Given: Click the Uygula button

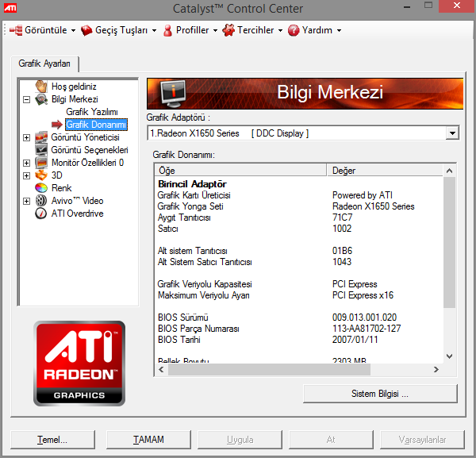Looking at the screenshot, I should 240,440.
